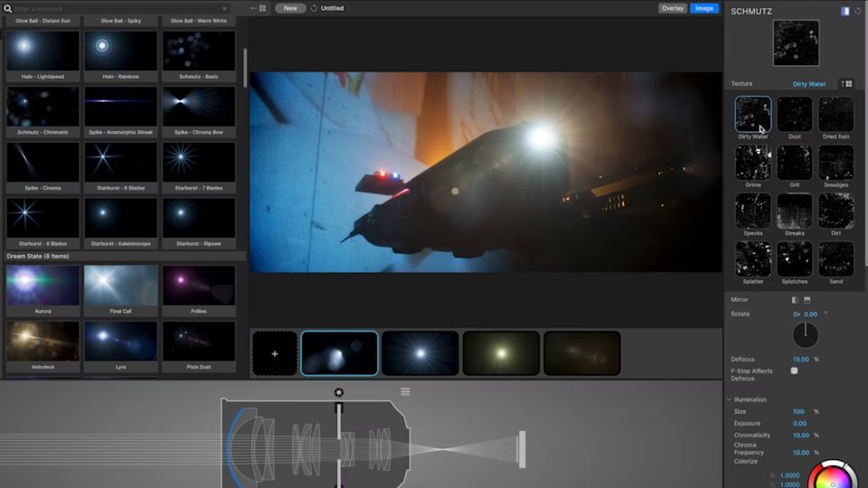
Task: Click the New button
Action: coord(290,8)
